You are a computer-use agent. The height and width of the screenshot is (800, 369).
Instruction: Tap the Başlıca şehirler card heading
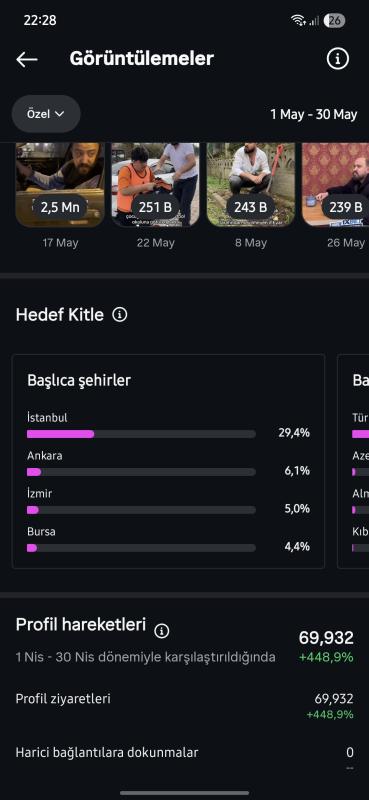coord(79,380)
